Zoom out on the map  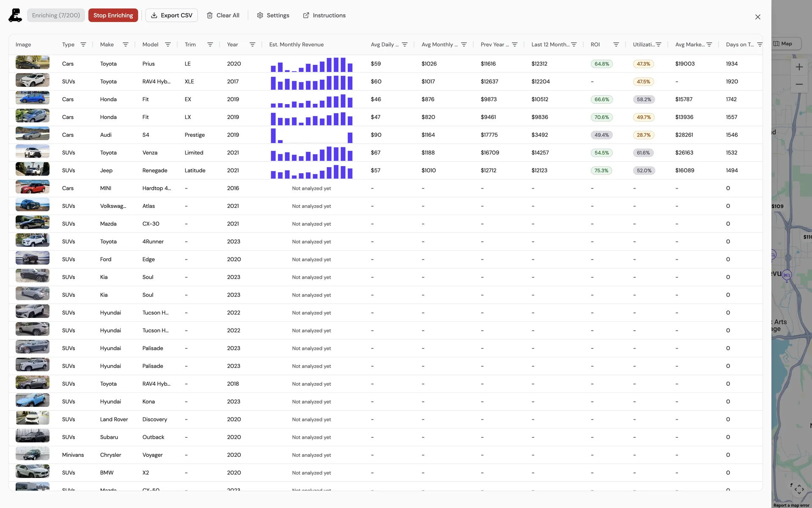point(799,84)
